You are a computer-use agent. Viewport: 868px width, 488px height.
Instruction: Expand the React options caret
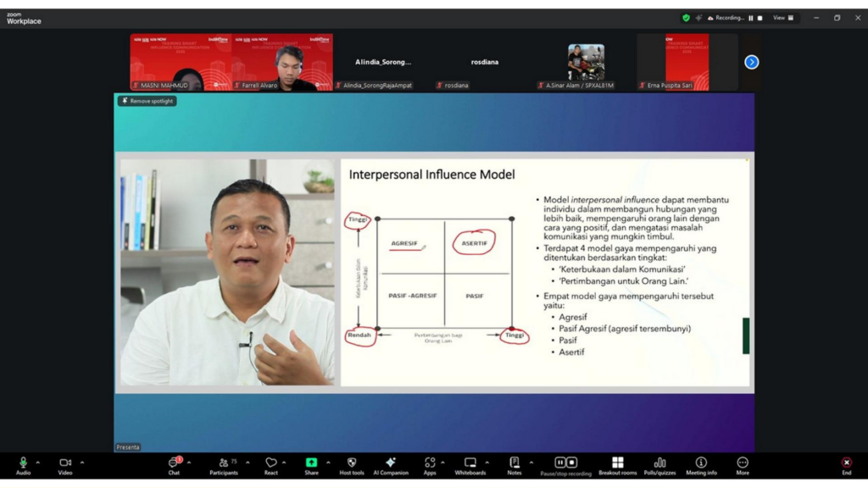pyautogui.click(x=284, y=463)
